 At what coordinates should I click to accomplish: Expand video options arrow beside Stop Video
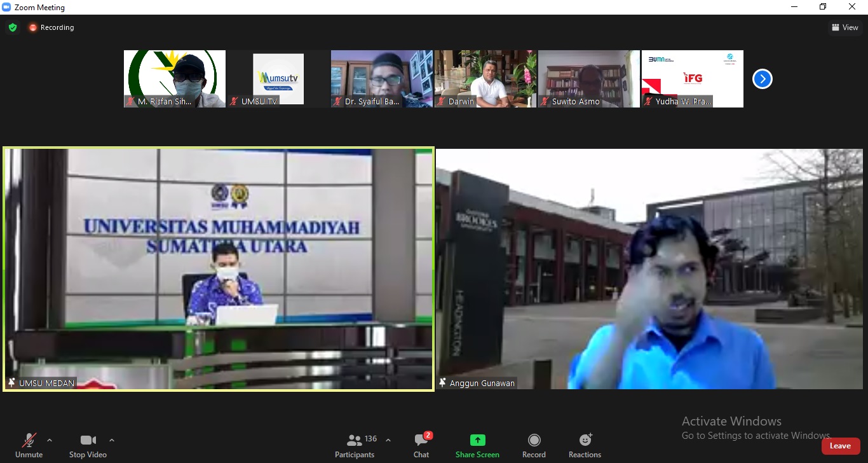(112, 440)
